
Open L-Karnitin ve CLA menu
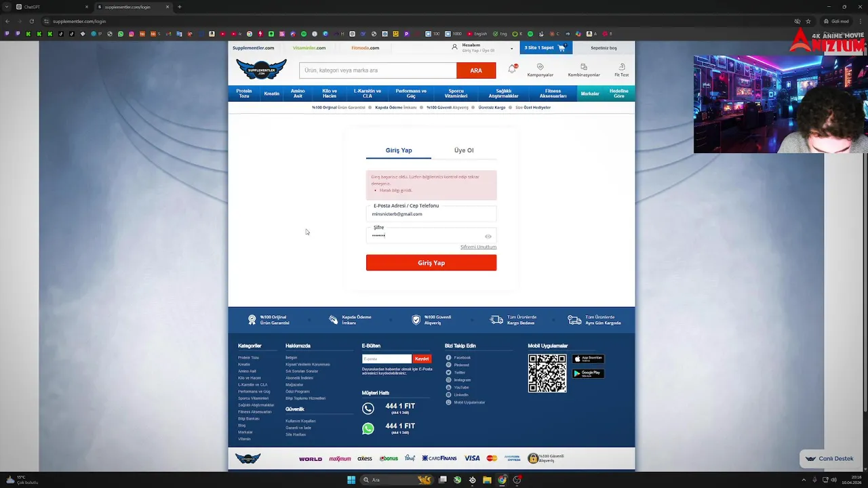[368, 94]
